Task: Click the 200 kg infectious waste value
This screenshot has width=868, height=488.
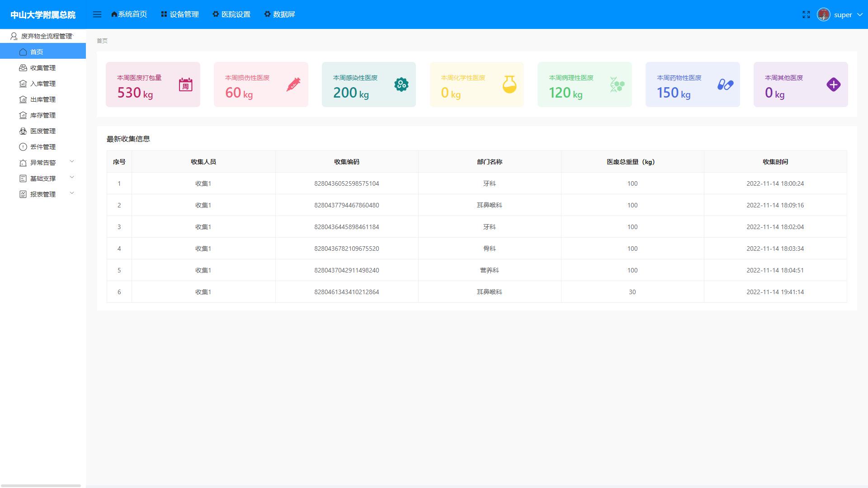Action: tap(351, 93)
